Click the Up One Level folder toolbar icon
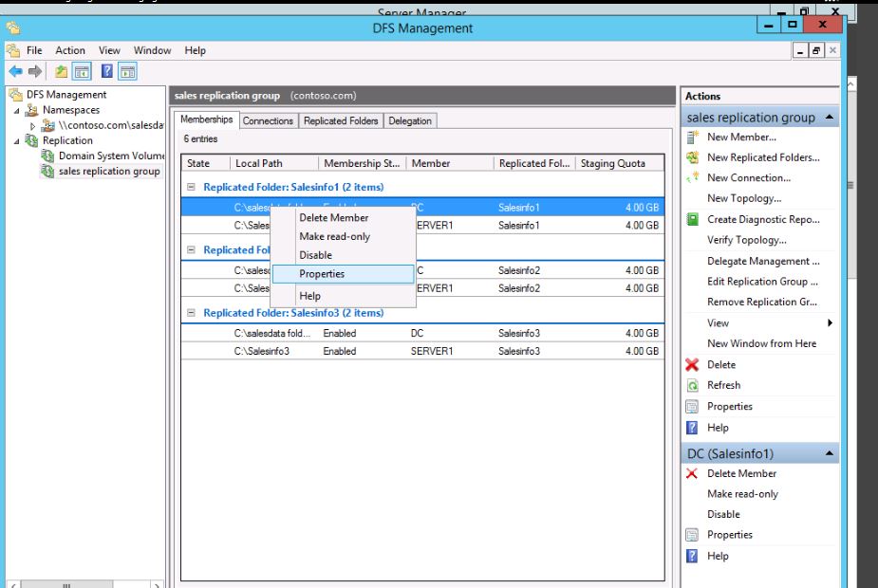The width and height of the screenshot is (878, 588). (61, 71)
